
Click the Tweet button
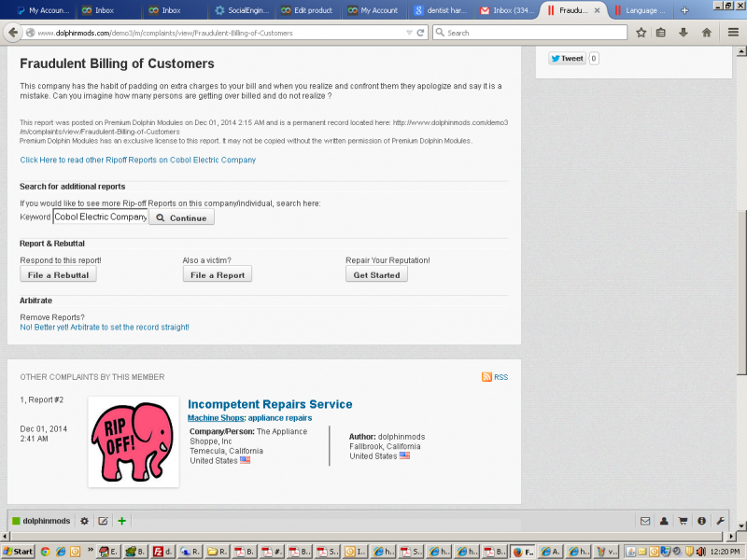pyautogui.click(x=567, y=59)
